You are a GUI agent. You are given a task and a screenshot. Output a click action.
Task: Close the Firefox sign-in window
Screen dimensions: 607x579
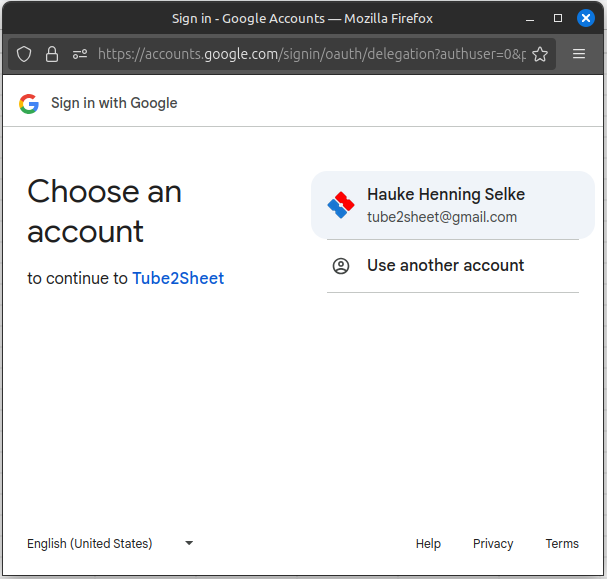click(586, 18)
